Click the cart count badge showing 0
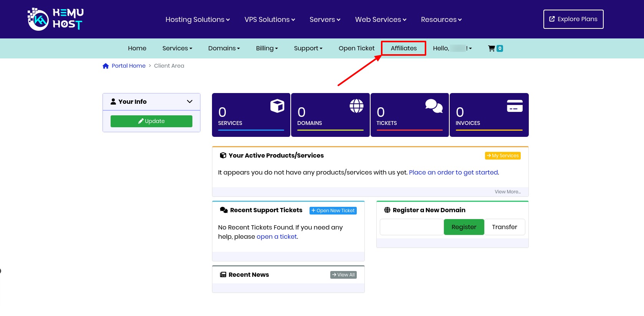The width and height of the screenshot is (644, 316). (500, 48)
